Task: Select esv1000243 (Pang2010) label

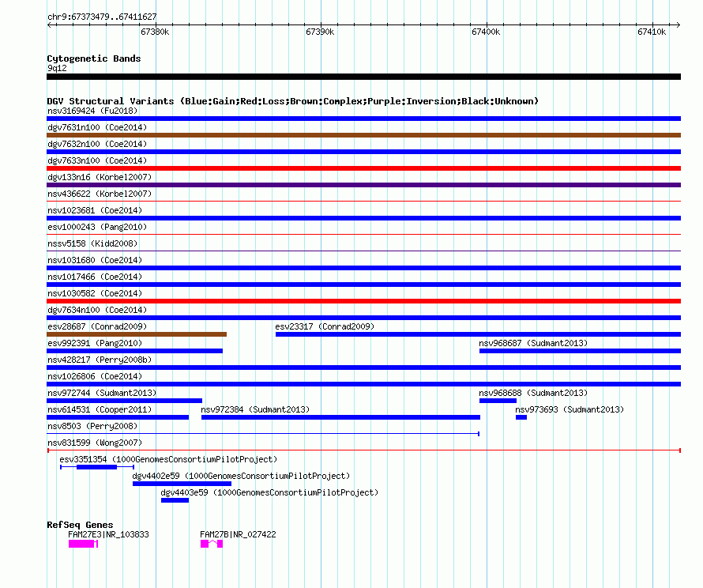Action: (x=97, y=227)
